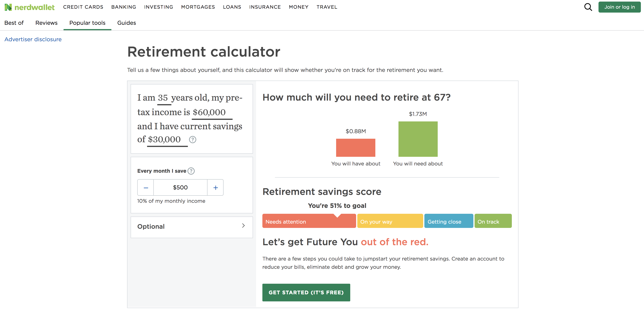Open the Investing menu
644x312 pixels.
158,7
